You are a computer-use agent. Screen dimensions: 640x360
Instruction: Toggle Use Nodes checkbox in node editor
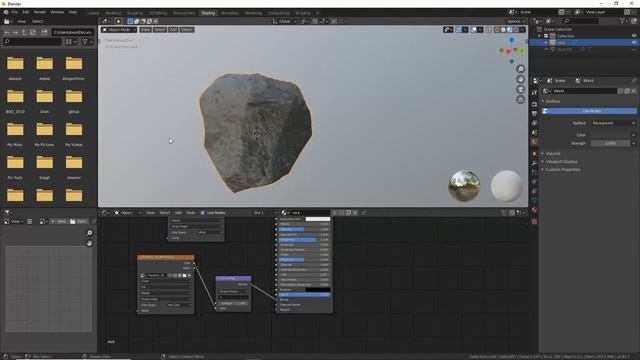202,213
